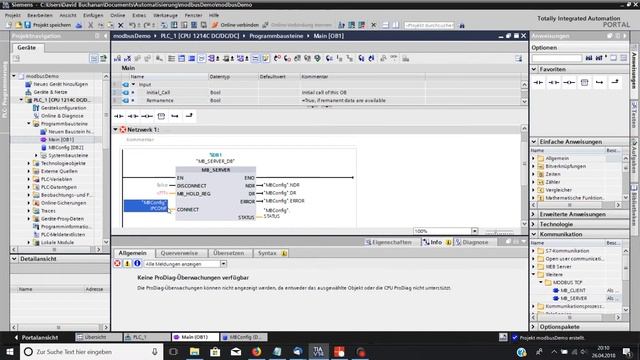This screenshot has height=360, width=640.
Task: Open the Eigenschaften tab
Action: (x=389, y=242)
